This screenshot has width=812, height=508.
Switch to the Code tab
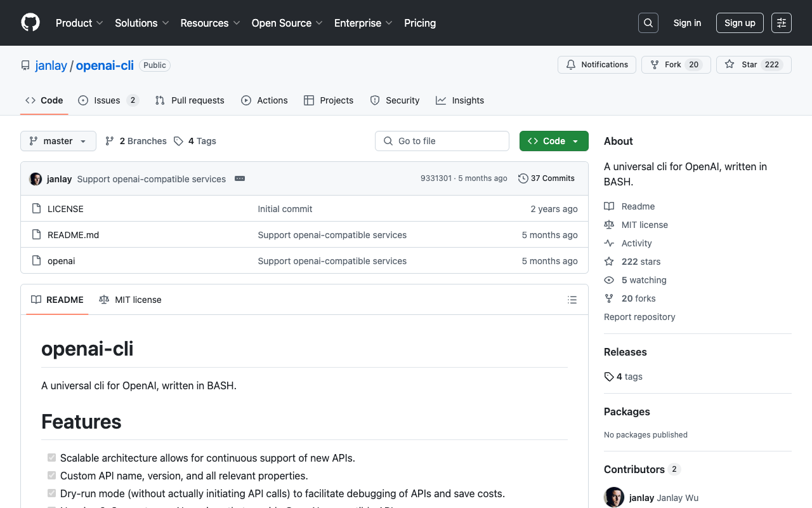click(x=44, y=100)
